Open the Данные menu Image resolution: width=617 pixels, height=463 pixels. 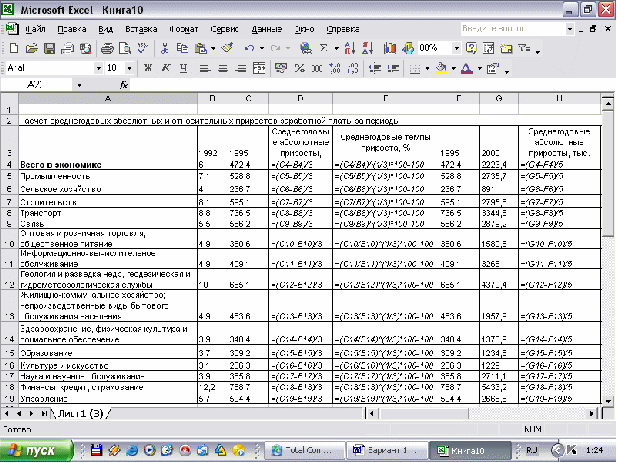pyautogui.click(x=266, y=29)
